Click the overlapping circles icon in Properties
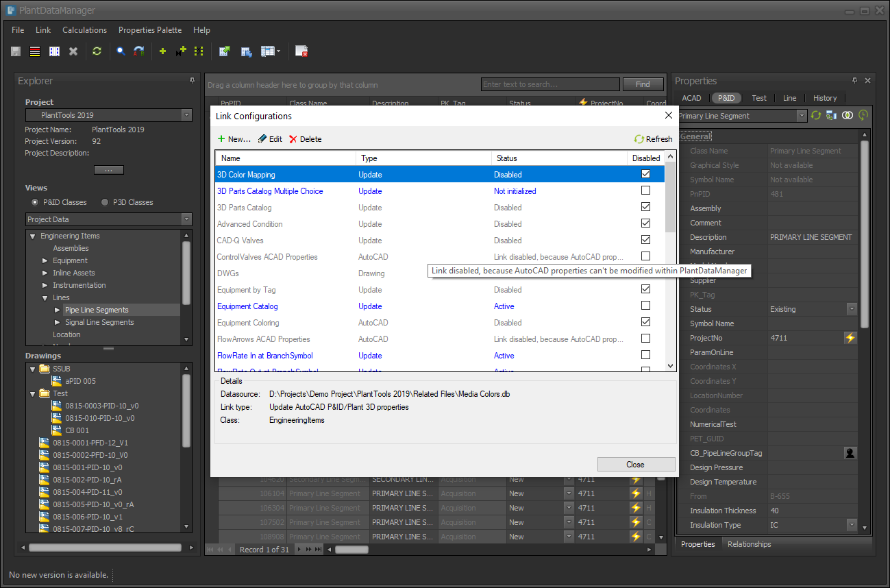This screenshot has width=890, height=588. tap(848, 116)
